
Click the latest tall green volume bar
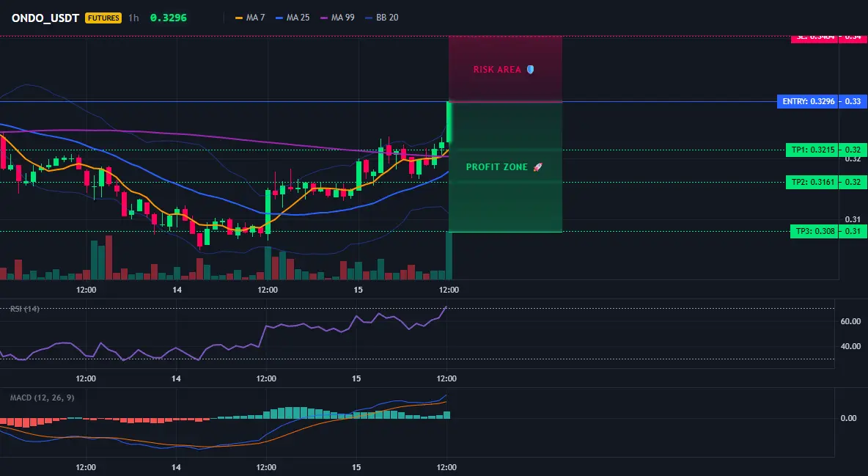tap(449, 255)
